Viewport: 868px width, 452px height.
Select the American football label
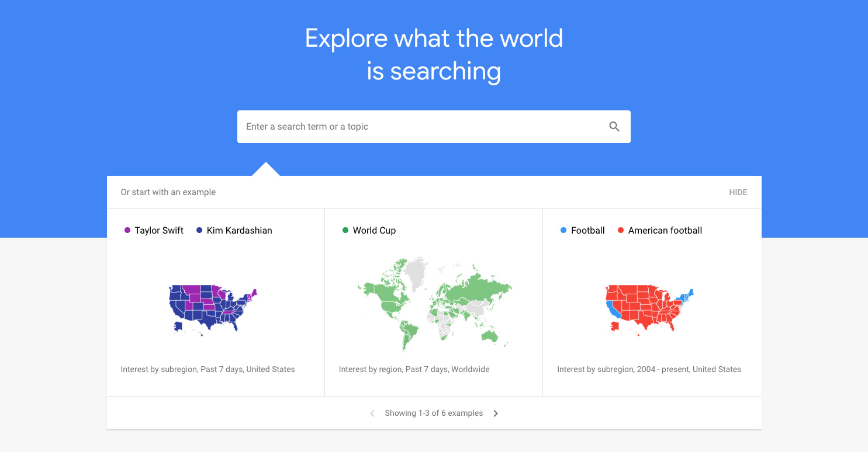(x=665, y=231)
